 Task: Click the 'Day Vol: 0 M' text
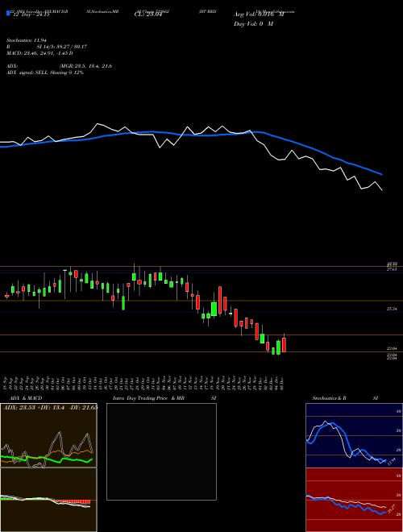[x=253, y=24]
